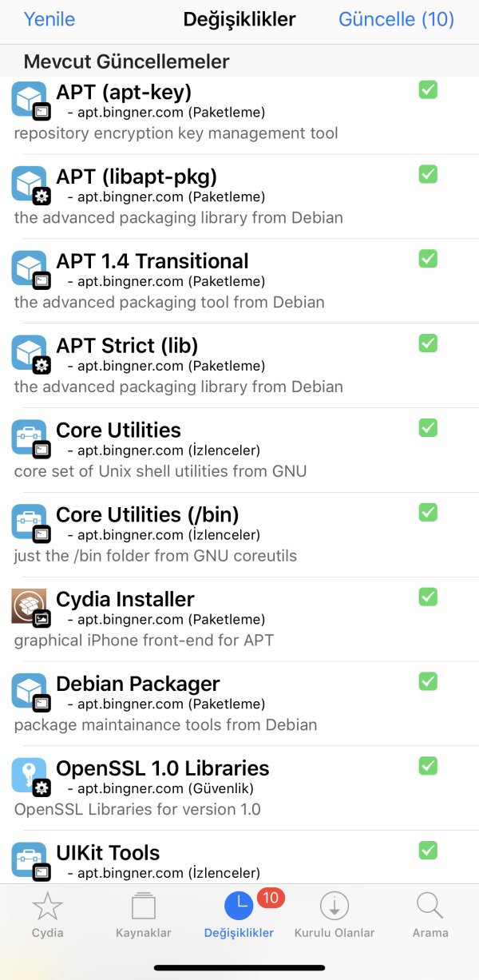
Task: Open Kurulu Olanlar installed tab icon
Action: [335, 907]
